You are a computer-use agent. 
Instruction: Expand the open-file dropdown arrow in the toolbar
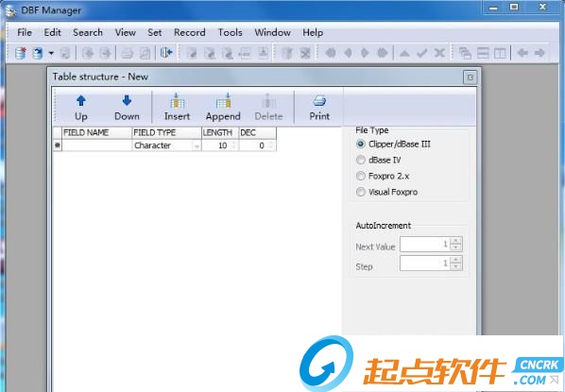click(51, 53)
